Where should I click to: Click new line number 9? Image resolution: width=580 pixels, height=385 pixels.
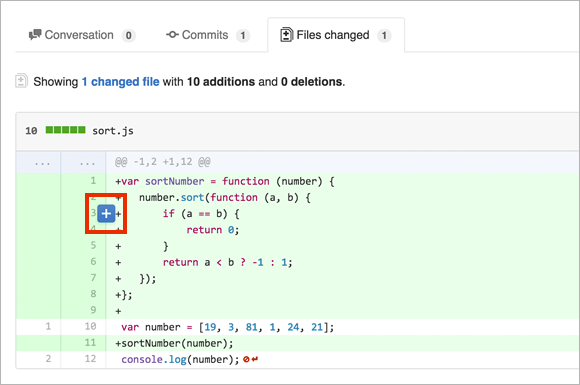93,310
